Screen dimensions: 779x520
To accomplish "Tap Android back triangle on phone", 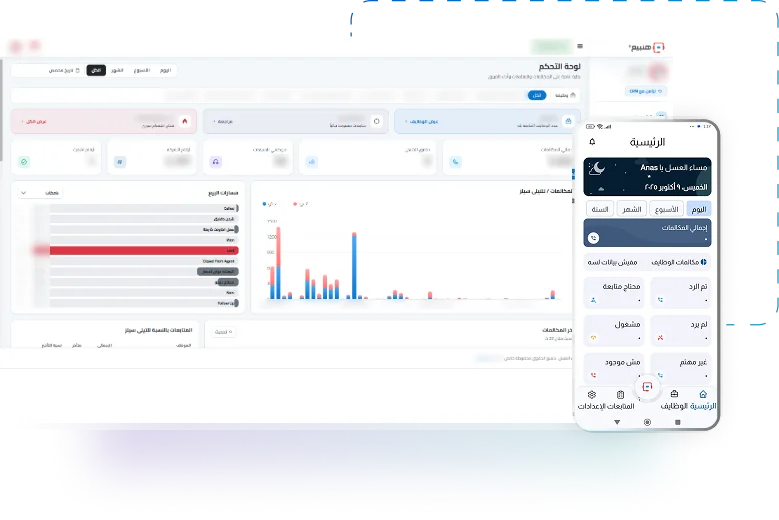I will tap(617, 422).
